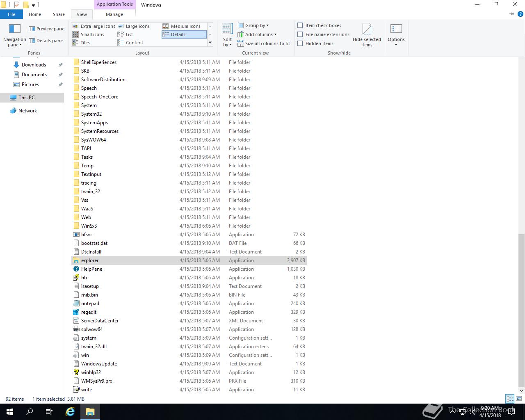Switch to the Home ribbon tab
The width and height of the screenshot is (525, 420).
click(35, 14)
